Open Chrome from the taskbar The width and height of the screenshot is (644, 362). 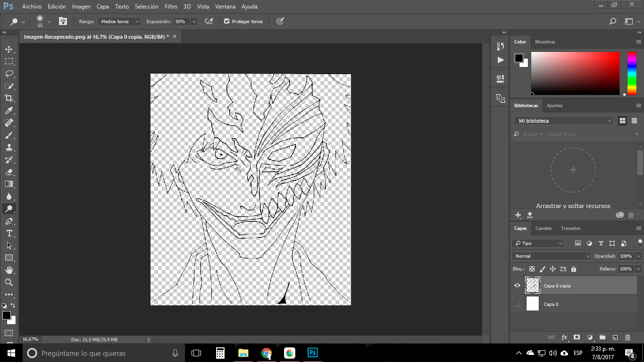(x=267, y=353)
